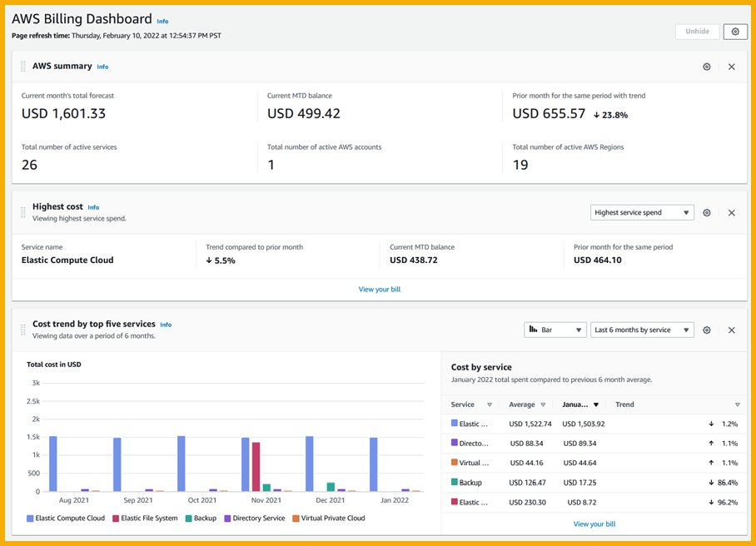Screen dimensions: 756x546
Task: Grab the AWS summary drag handle
Action: [x=23, y=67]
